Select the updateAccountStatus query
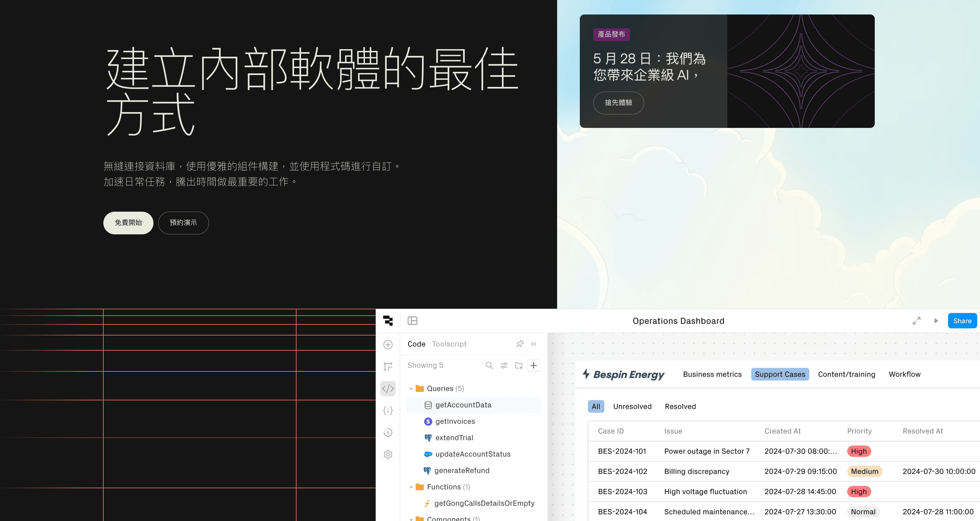980x521 pixels. 473,454
